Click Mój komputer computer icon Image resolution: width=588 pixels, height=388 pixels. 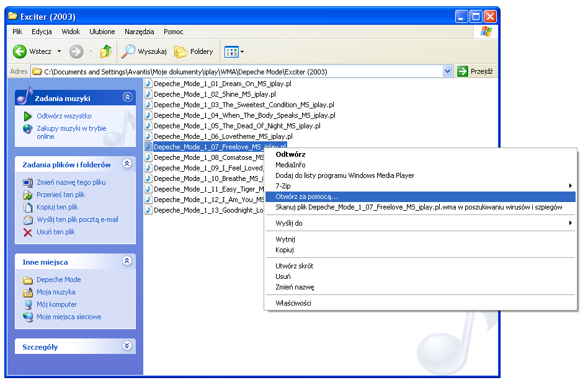pyautogui.click(x=28, y=305)
